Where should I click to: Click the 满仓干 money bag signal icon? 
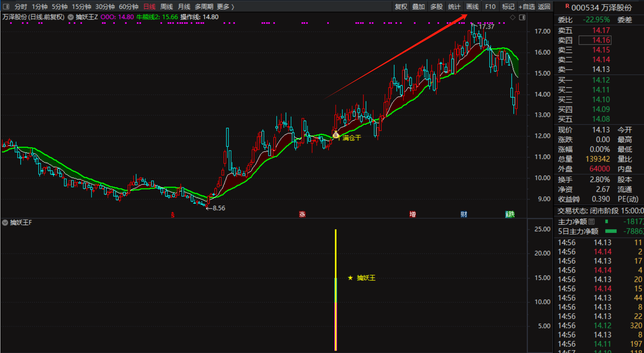click(x=336, y=134)
